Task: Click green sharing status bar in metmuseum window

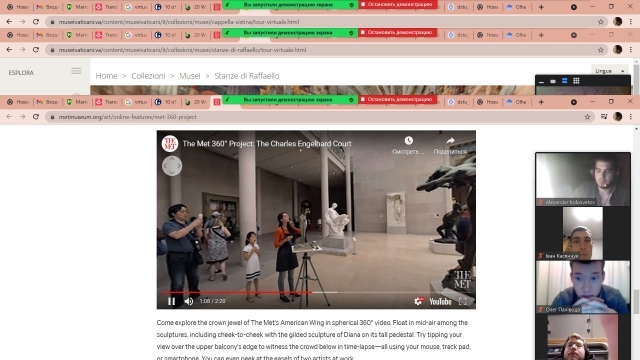Action: tap(290, 100)
